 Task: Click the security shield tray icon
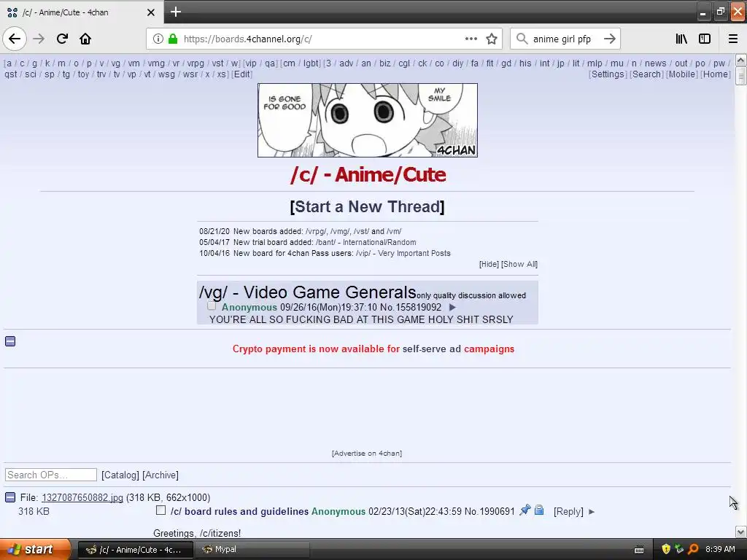[666, 549]
